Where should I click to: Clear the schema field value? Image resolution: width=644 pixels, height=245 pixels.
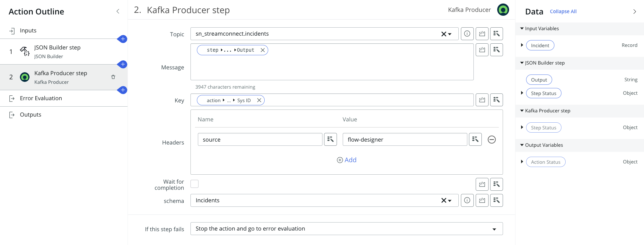coord(444,200)
